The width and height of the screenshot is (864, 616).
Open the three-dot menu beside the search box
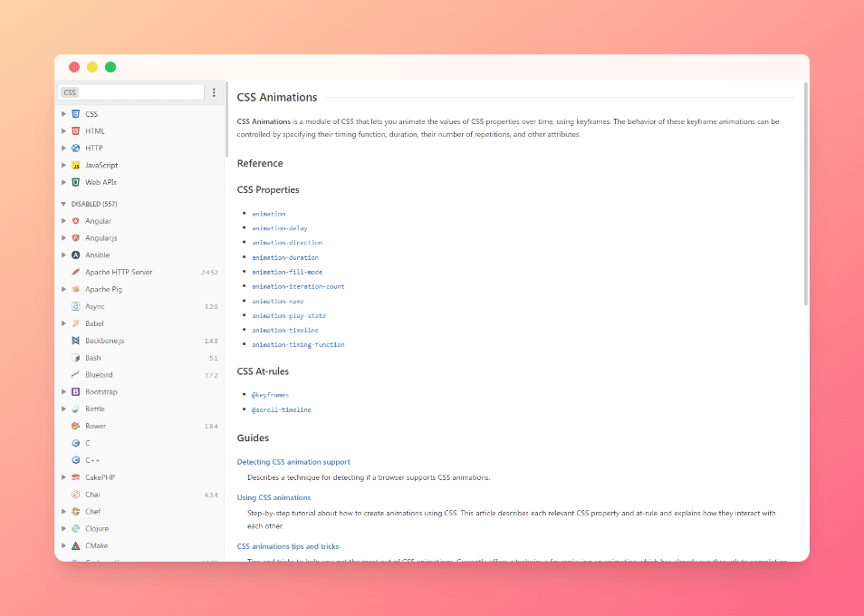click(x=214, y=92)
